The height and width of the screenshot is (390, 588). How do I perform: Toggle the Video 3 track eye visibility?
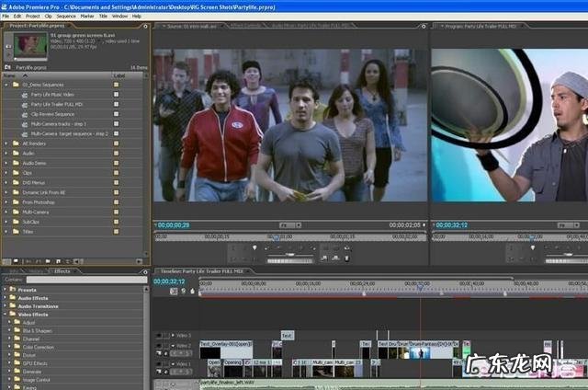tap(158, 336)
